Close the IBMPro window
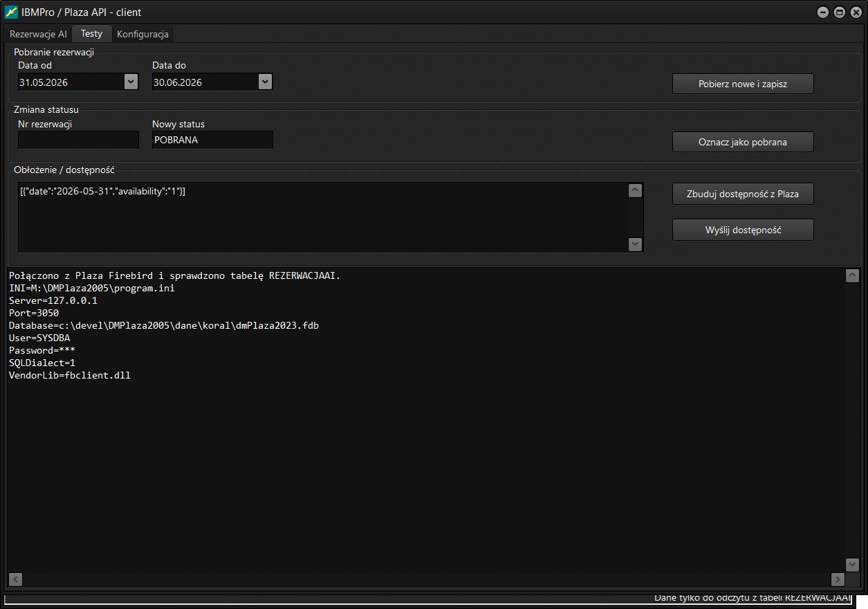The height and width of the screenshot is (609, 868). click(x=856, y=12)
